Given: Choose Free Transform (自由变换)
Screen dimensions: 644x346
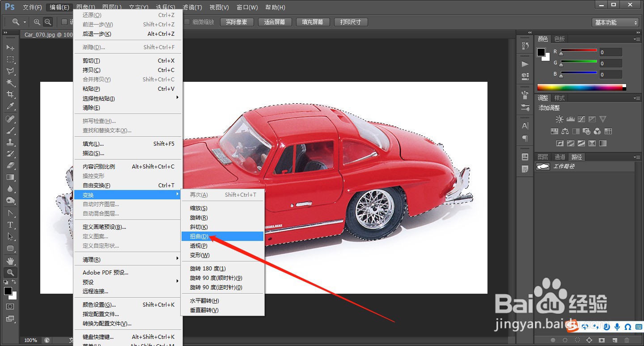Looking at the screenshot, I should pos(128,185).
